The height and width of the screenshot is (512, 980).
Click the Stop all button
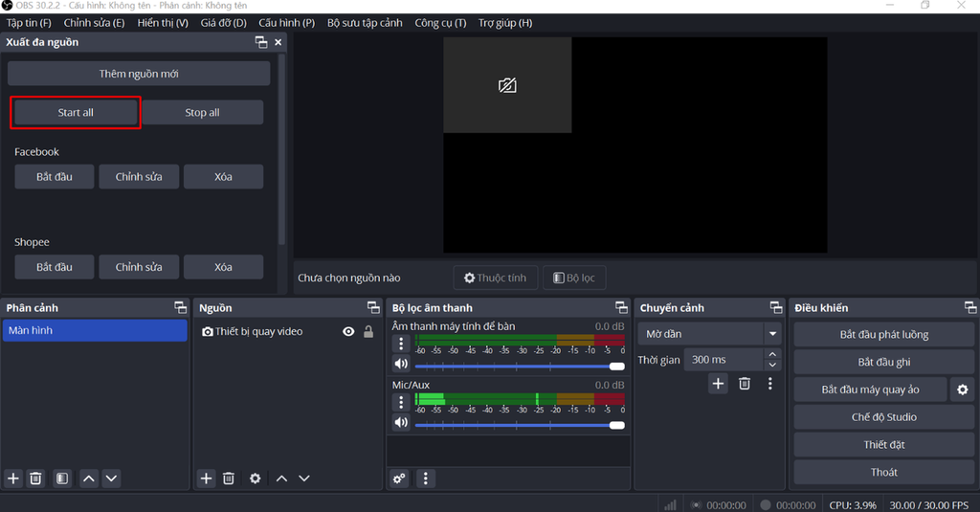[x=203, y=113]
